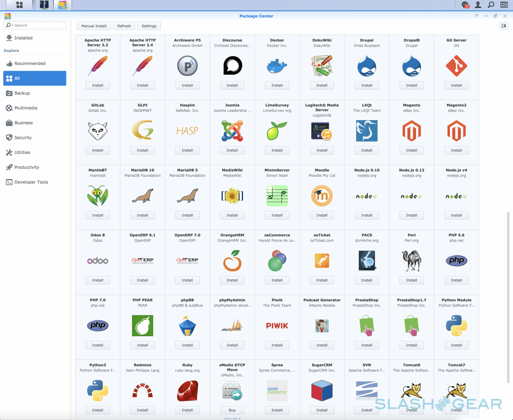Click the MediaWiki sunflower icon
The width and height of the screenshot is (513, 420).
232,196
